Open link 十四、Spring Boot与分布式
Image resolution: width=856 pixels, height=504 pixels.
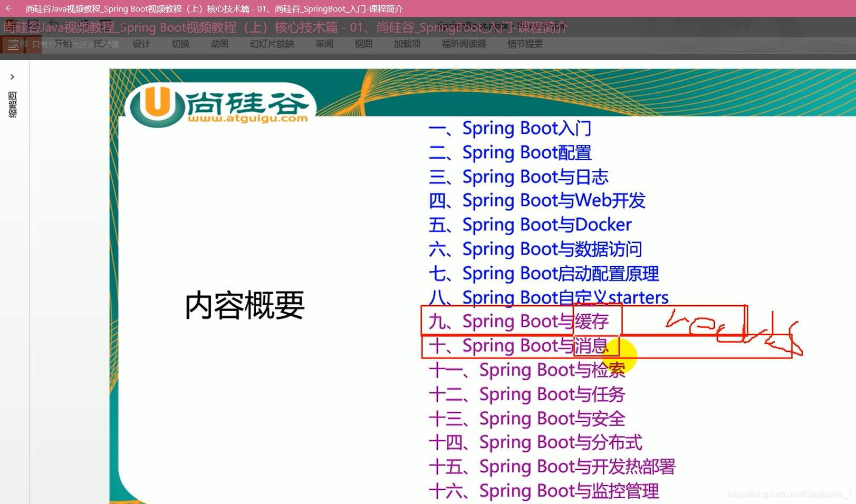535,442
